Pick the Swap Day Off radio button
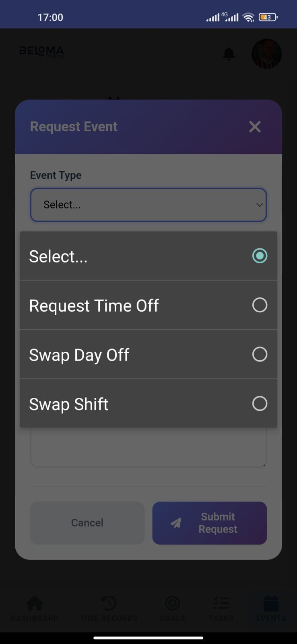The image size is (297, 644). click(x=260, y=355)
